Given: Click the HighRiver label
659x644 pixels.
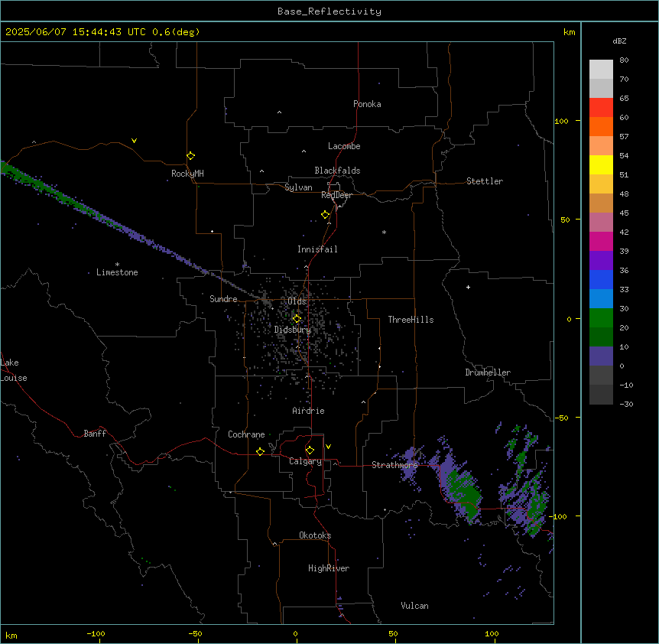Looking at the screenshot, I should (329, 568).
